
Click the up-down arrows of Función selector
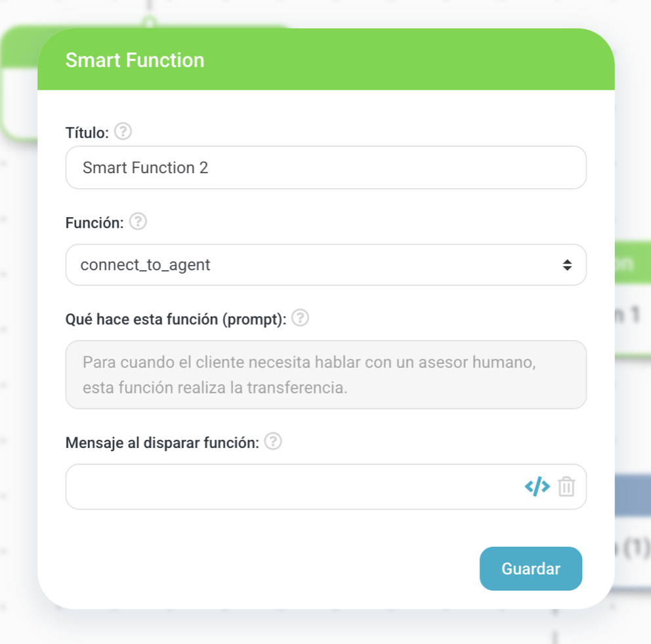[x=567, y=265]
